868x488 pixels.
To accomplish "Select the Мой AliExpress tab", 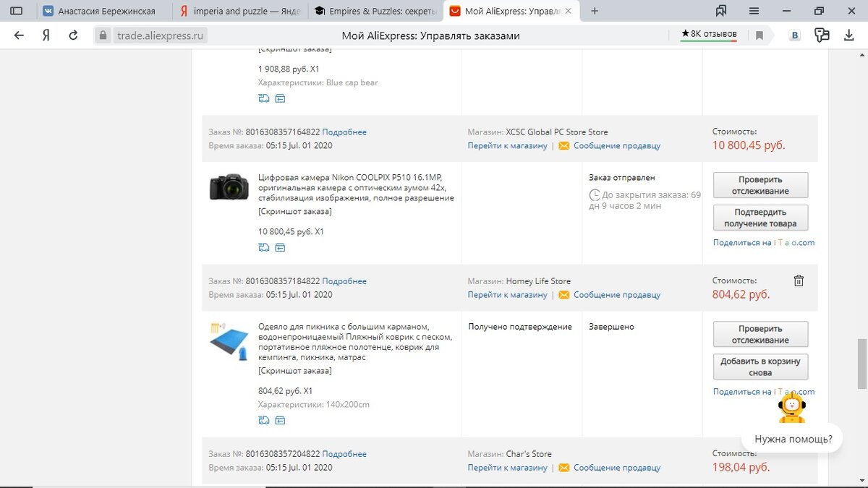I will (x=511, y=11).
